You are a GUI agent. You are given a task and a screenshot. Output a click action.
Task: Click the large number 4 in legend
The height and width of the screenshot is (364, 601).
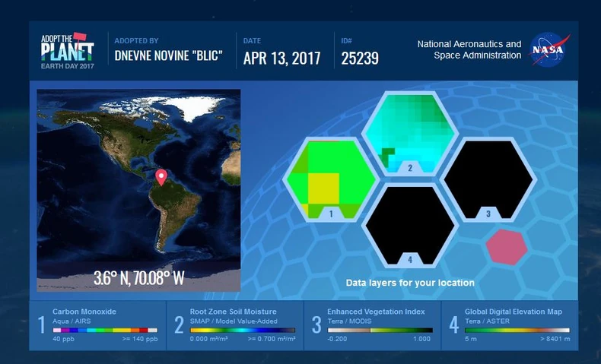(x=454, y=324)
